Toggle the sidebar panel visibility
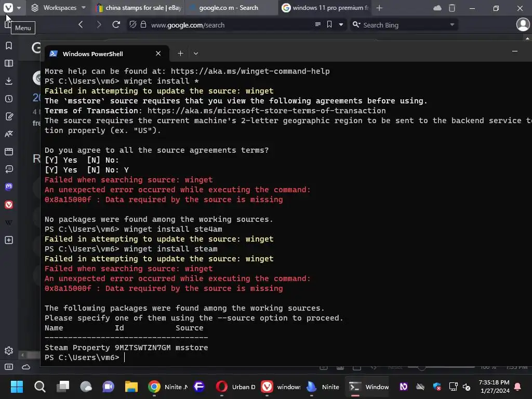The height and width of the screenshot is (399, 532). 9,367
